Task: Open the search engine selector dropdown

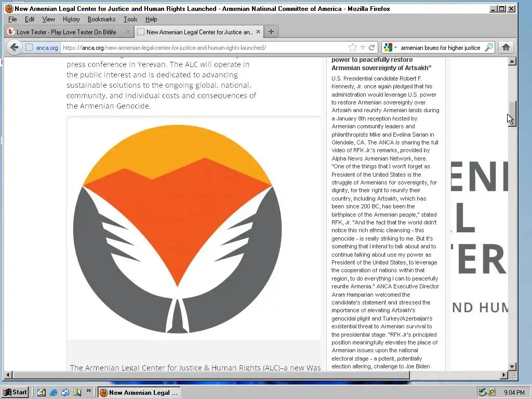Action: (390, 47)
